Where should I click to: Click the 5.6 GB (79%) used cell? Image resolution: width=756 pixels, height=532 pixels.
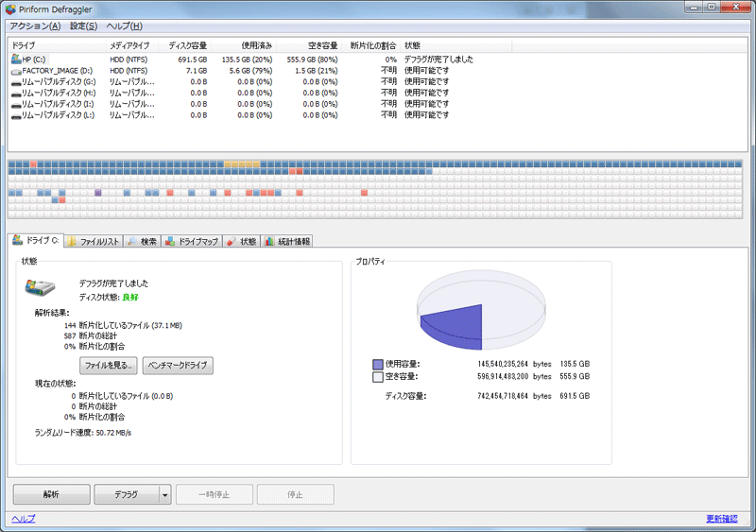pos(250,71)
